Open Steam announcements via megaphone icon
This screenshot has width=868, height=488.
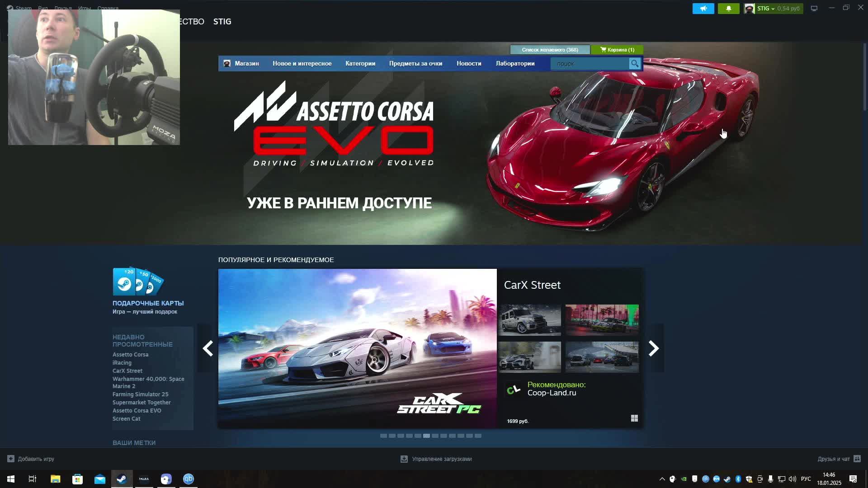[x=703, y=8]
